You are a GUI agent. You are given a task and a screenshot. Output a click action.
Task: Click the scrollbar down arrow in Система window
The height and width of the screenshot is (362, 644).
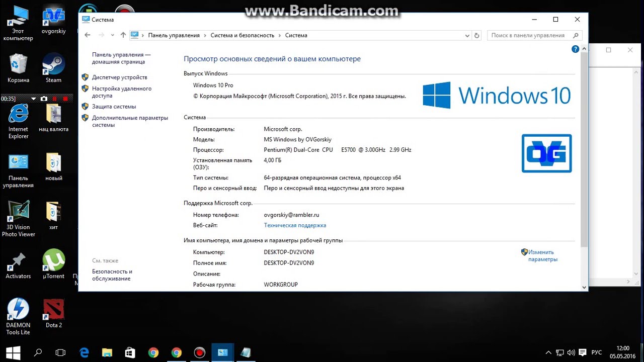(584, 287)
